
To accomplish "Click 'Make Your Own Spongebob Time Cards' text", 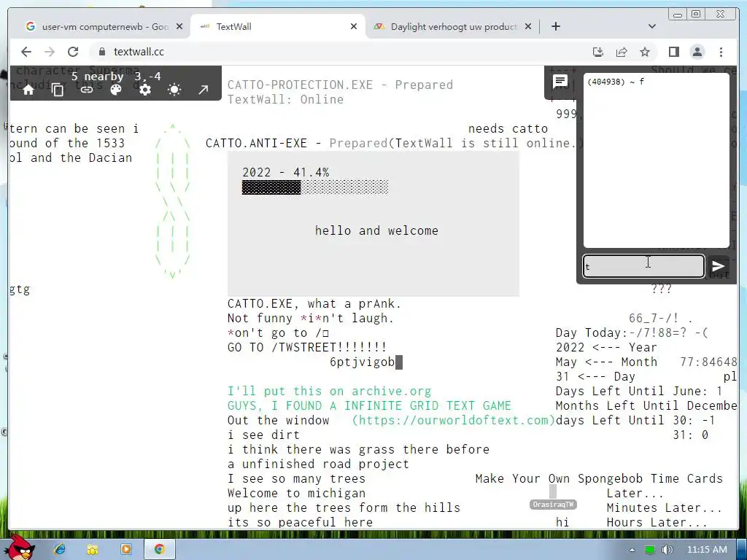I will 599,478.
